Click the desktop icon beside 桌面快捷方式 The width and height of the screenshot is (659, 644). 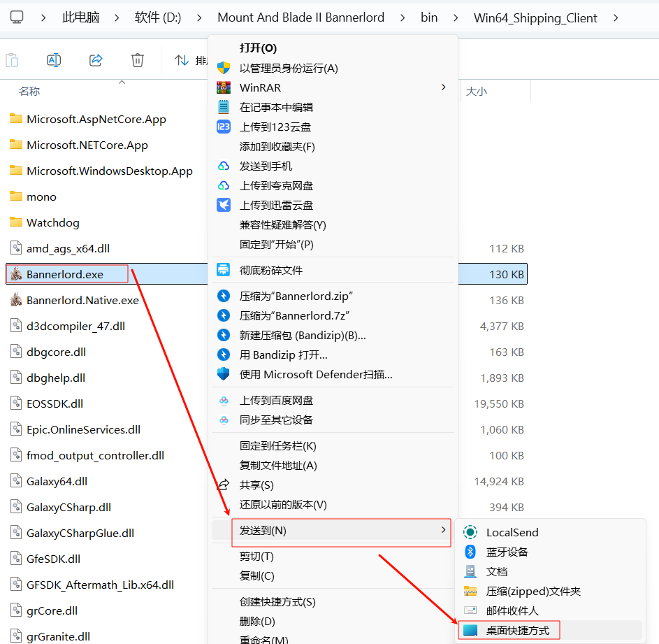(x=470, y=630)
